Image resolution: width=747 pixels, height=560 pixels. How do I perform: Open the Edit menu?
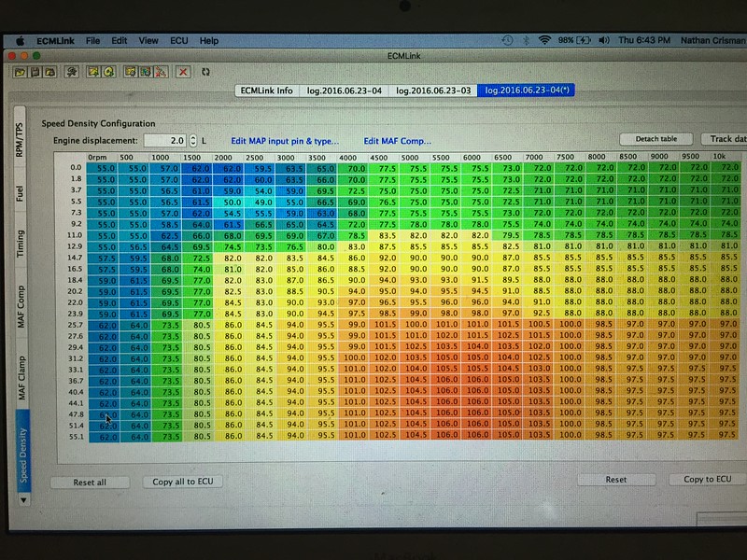(x=120, y=41)
